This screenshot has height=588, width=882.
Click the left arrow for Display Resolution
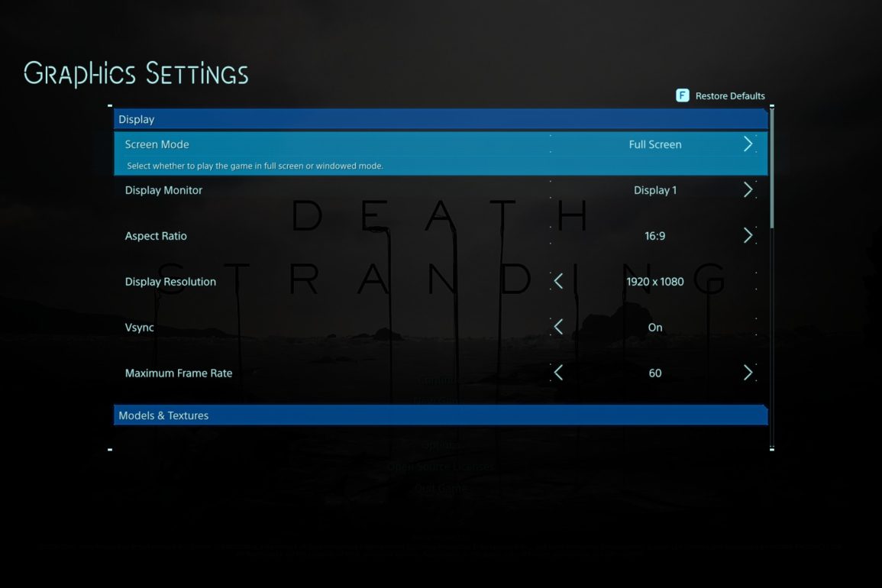tap(558, 281)
